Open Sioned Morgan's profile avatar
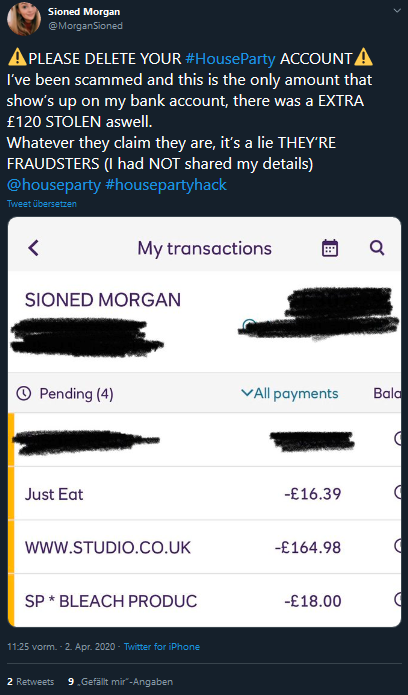Screen dimensions: 408x695 [x=24, y=19]
